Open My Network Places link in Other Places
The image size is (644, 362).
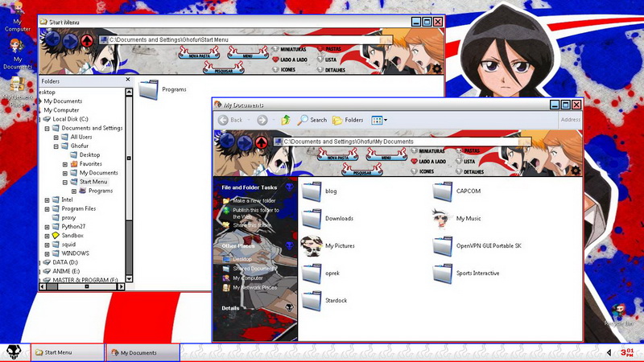click(x=254, y=288)
